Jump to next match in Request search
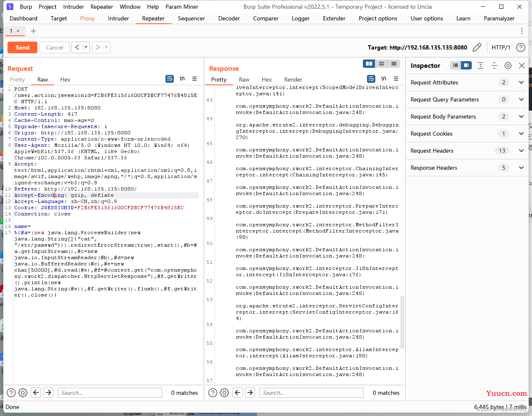Screen dimensions: 532x416 (x=49, y=392)
